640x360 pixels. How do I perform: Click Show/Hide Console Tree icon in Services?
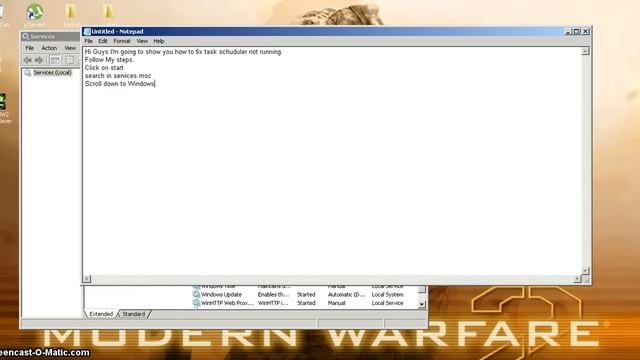55,60
